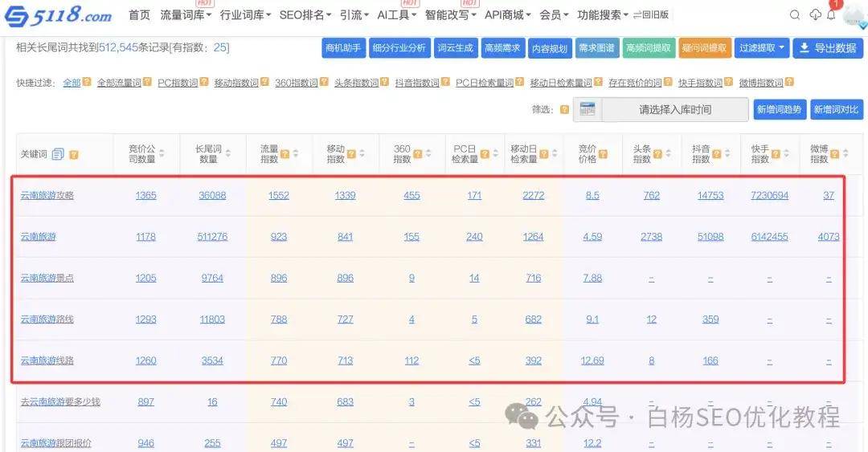Expand the 会员 menu

(x=554, y=15)
